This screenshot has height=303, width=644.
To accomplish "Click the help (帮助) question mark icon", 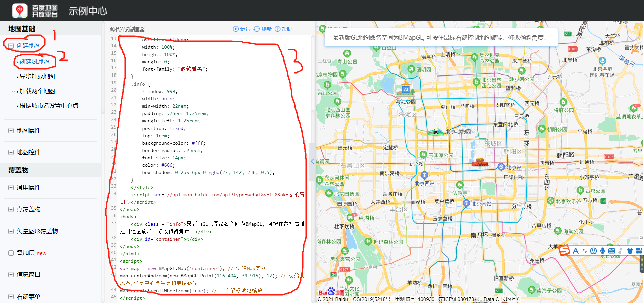I will pos(277,29).
